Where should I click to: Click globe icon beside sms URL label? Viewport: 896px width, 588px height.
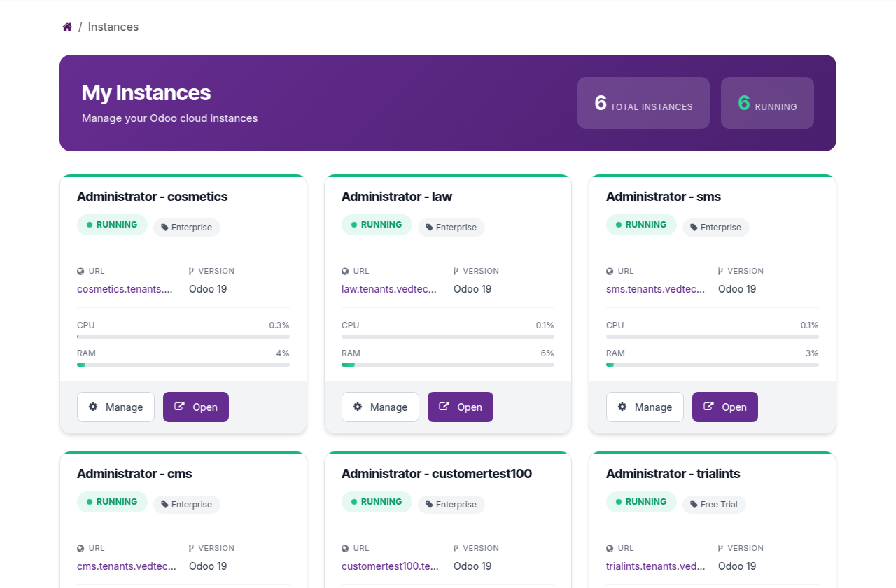click(x=610, y=271)
